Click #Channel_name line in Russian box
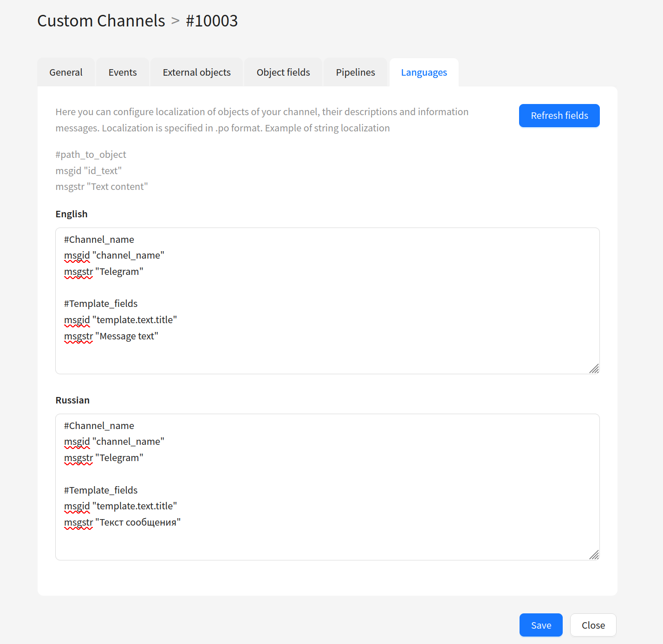This screenshot has height=644, width=663. coord(99,426)
